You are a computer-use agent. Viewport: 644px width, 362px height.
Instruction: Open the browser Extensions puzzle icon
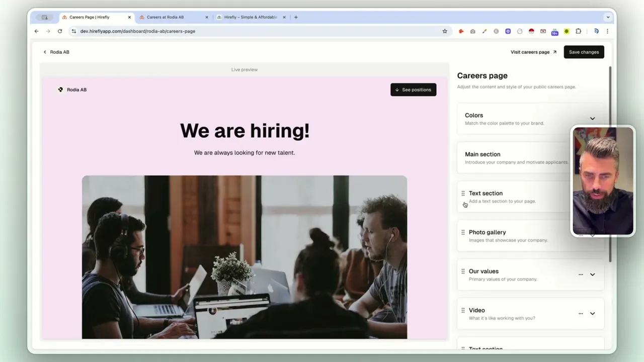pyautogui.click(x=579, y=31)
